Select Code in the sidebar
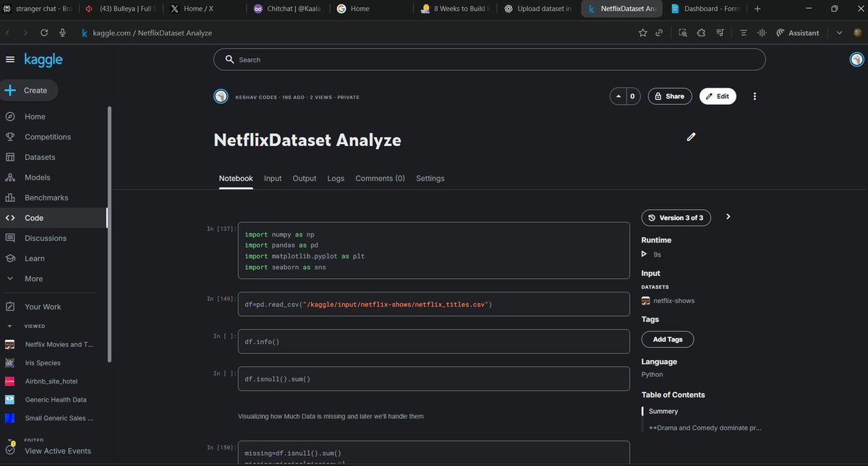 tap(34, 218)
